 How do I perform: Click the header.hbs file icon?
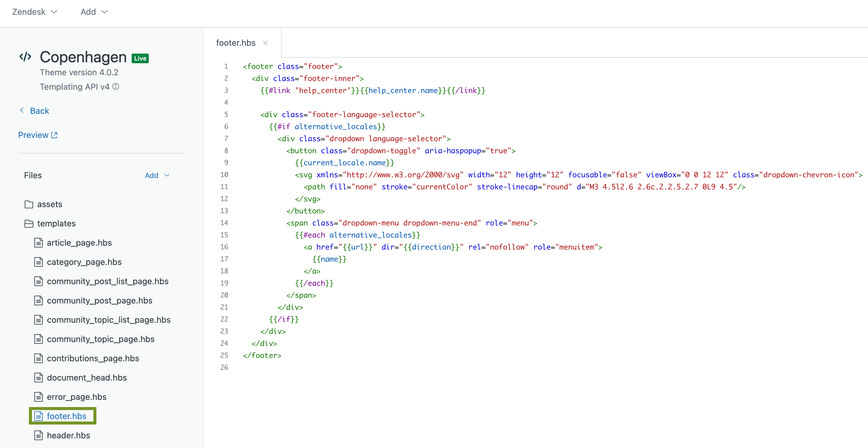click(39, 436)
